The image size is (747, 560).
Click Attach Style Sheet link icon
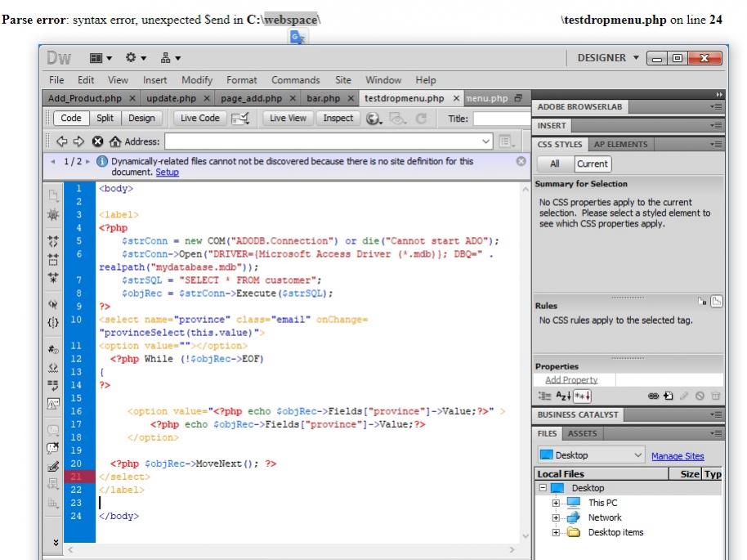coord(653,396)
